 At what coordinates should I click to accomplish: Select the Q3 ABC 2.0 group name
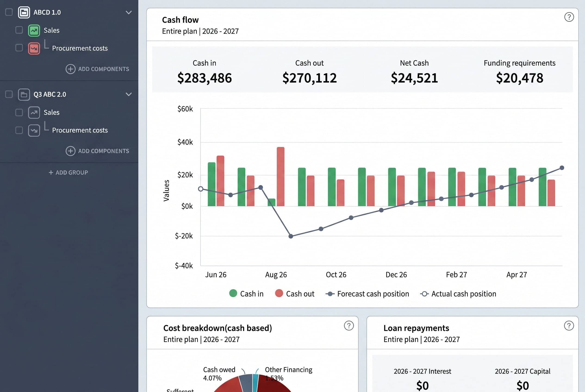tap(50, 95)
